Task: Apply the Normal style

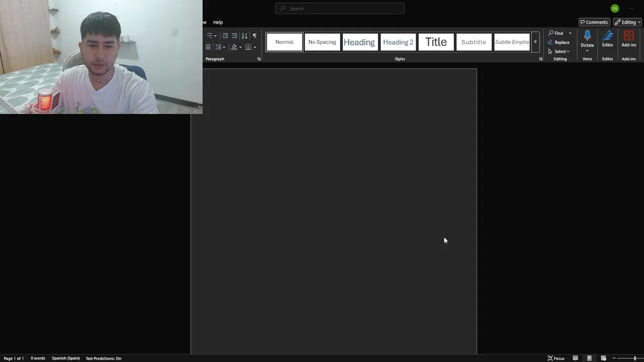Action: click(x=284, y=42)
